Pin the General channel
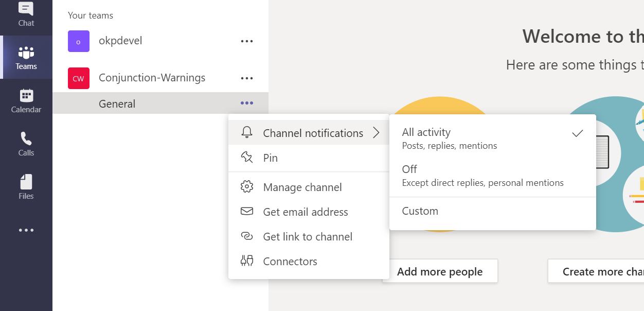The image size is (644, 311). 271,158
